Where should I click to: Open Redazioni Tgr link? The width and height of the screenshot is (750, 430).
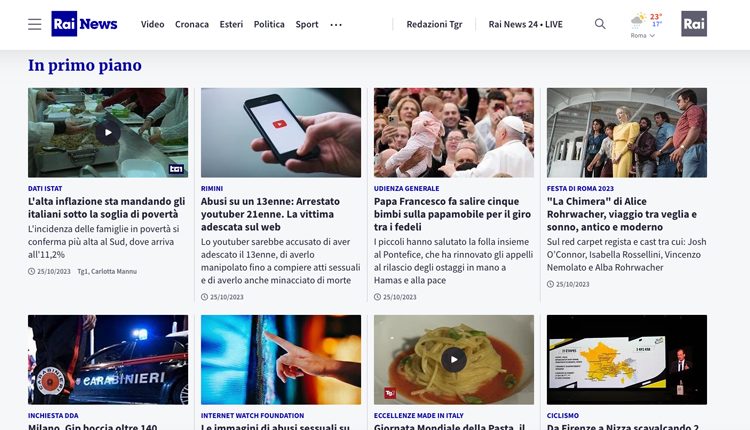point(434,24)
